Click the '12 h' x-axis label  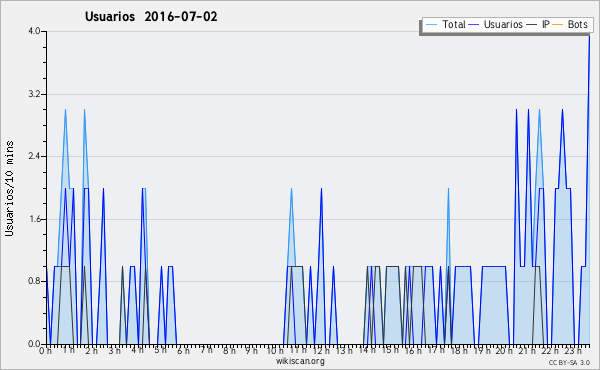click(x=321, y=351)
